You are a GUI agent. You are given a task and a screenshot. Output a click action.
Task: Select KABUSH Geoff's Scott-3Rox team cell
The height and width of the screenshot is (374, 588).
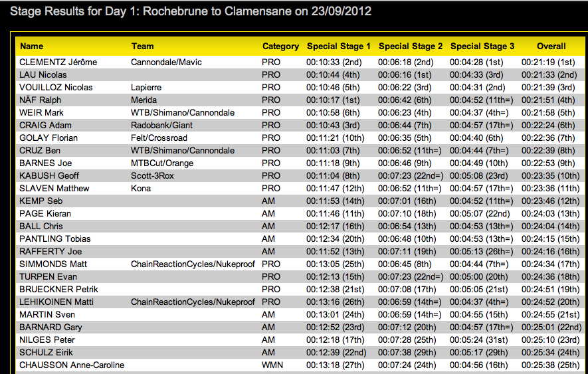coord(153,176)
